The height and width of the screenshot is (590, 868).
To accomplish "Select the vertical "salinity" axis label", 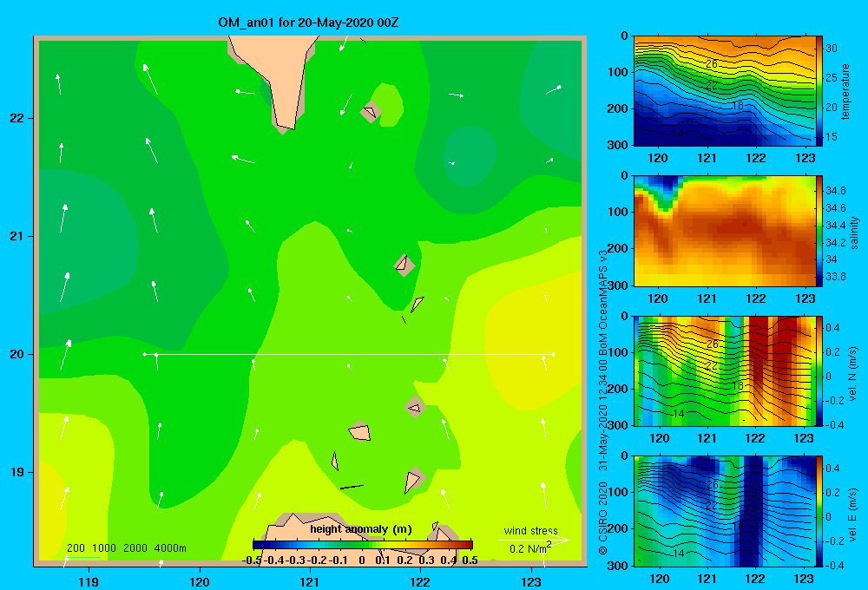I will pos(855,233).
